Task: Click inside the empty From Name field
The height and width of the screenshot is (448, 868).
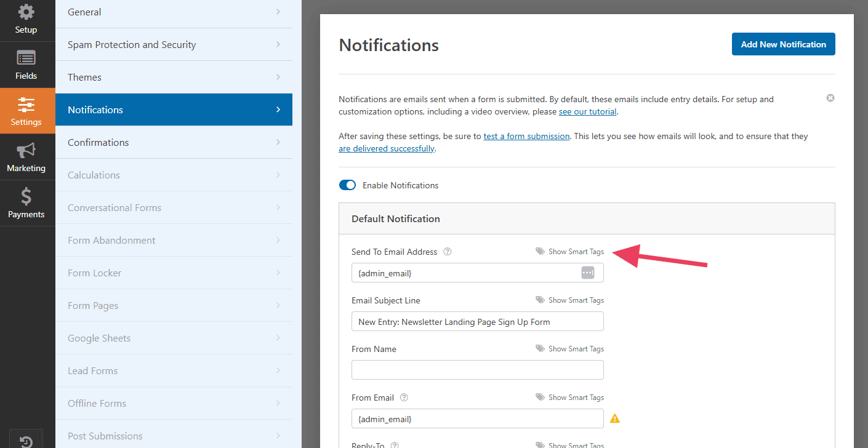Action: [478, 370]
